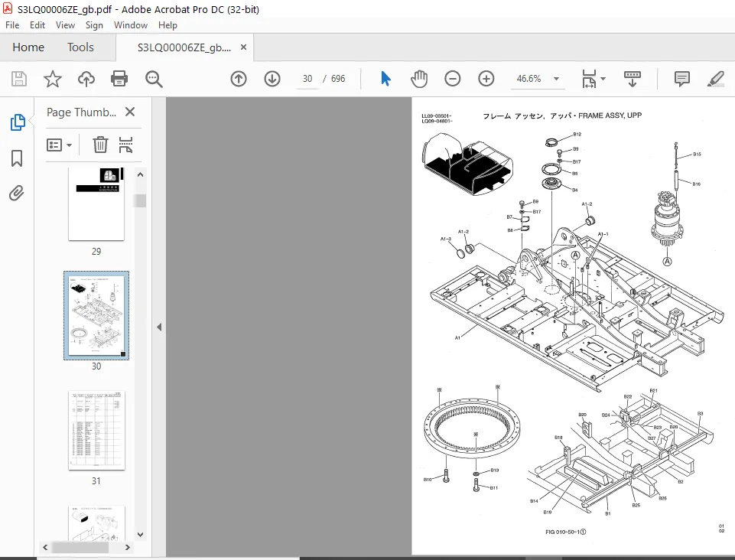Click thumbnails scroll up arrow
The width and height of the screenshot is (735, 560).
pos(140,174)
